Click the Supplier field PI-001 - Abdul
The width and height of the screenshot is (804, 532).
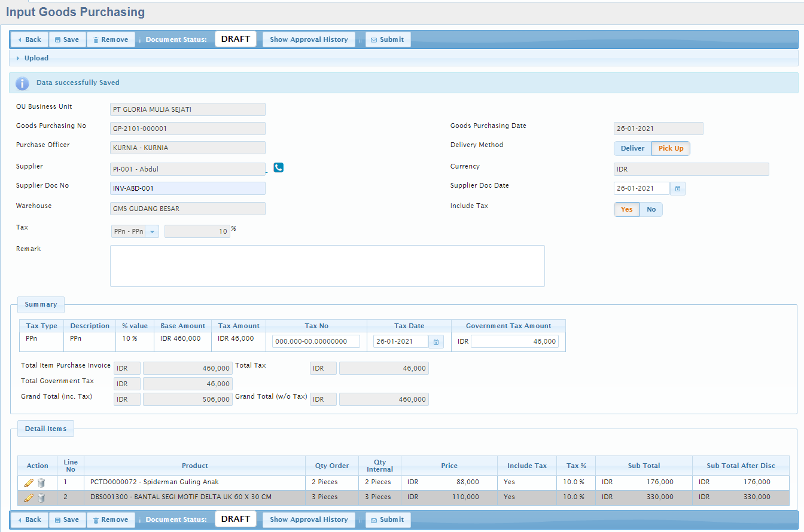pos(188,169)
